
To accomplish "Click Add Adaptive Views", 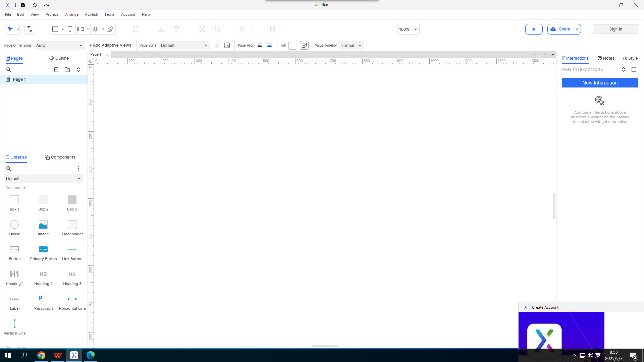I will pos(110,45).
